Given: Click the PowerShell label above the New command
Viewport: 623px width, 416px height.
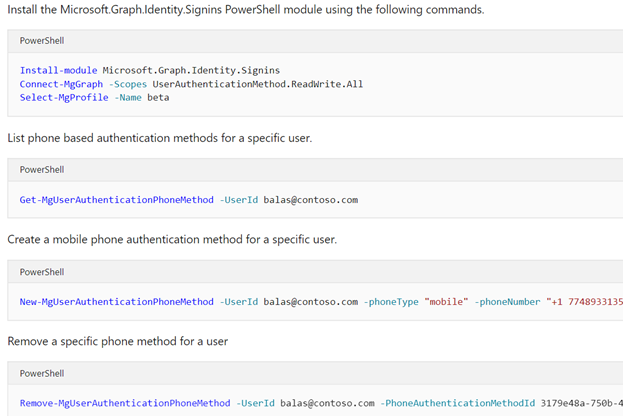Looking at the screenshot, I should click(42, 272).
